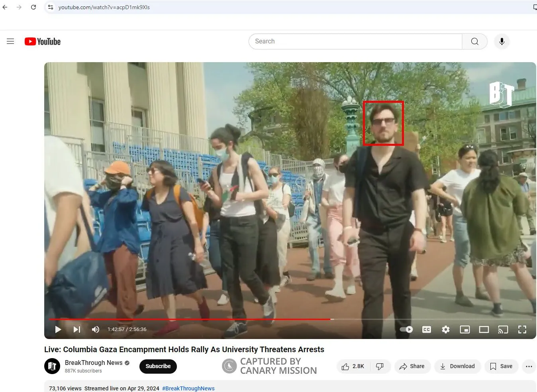The height and width of the screenshot is (392, 537).
Task: Click the YouTube logo to go home
Action: point(42,41)
